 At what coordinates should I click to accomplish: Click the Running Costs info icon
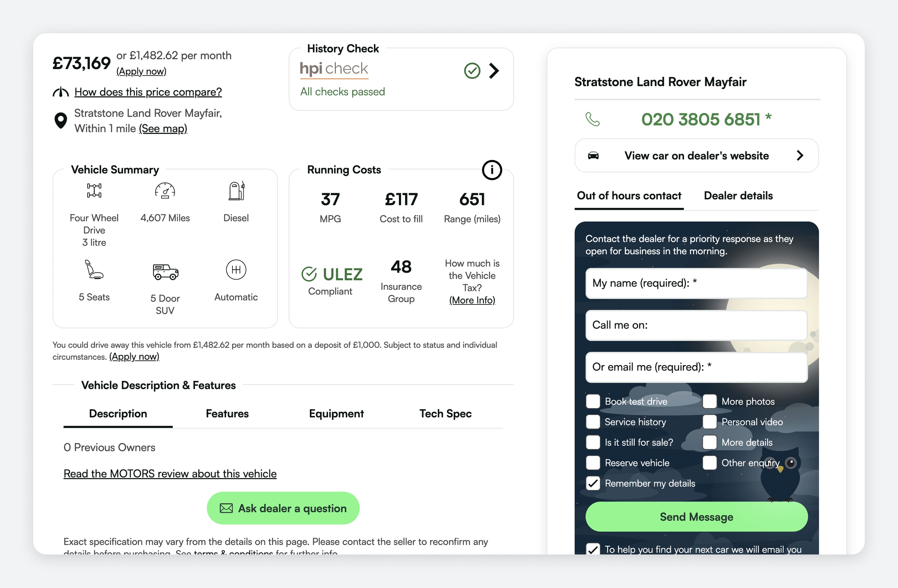point(492,170)
